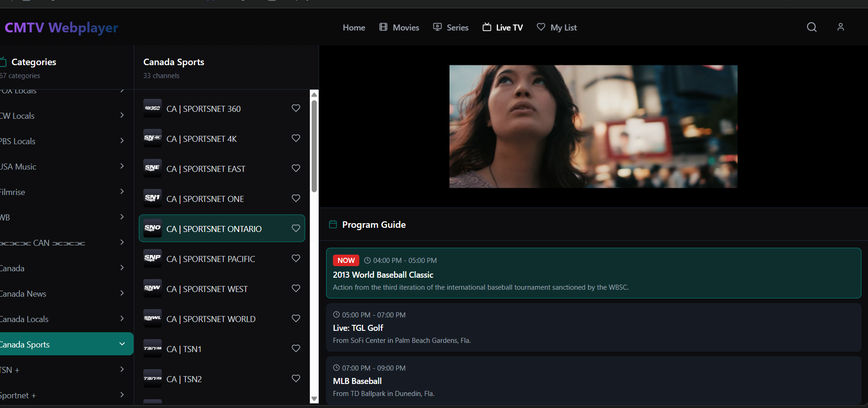Open the 2013 World Baseball Classic program
Viewport: 868px width, 408px height.
click(x=594, y=273)
